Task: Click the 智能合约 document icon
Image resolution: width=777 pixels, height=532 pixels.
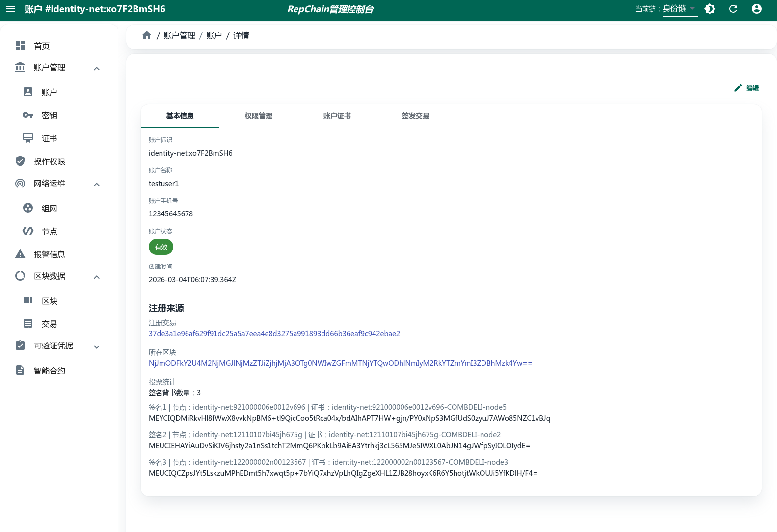Action: click(20, 370)
